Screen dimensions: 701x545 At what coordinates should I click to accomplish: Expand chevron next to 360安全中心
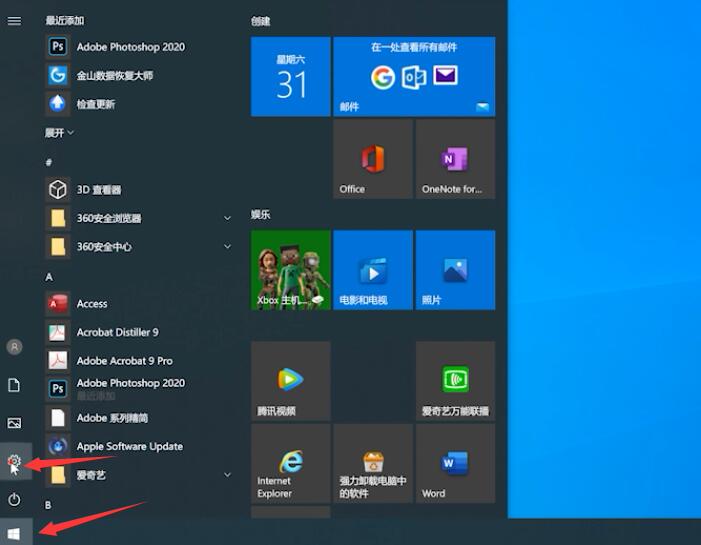[x=227, y=247]
